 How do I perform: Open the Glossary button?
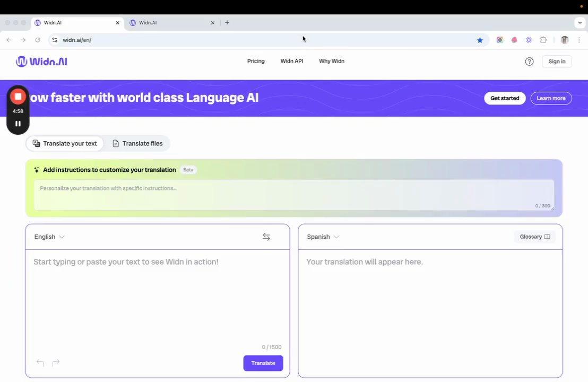click(x=535, y=237)
